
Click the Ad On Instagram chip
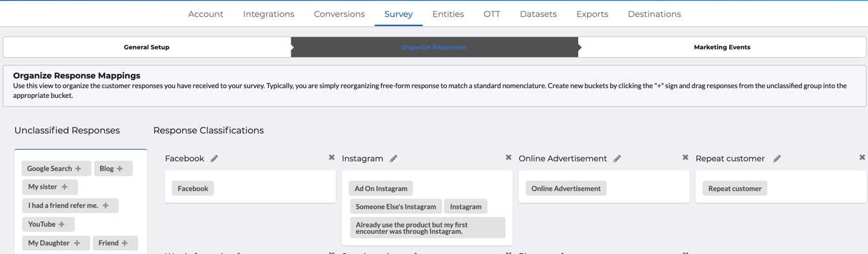pyautogui.click(x=381, y=189)
